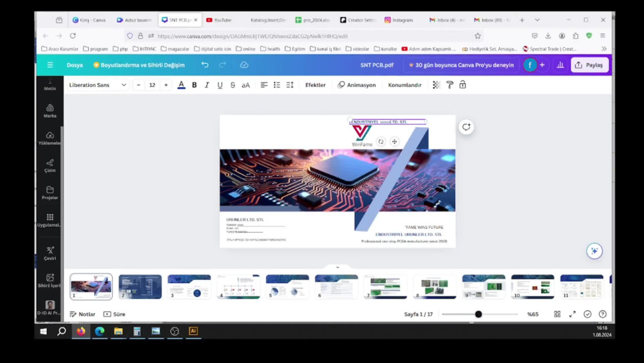Toggle bold formatting
The width and height of the screenshot is (644, 363).
pyautogui.click(x=194, y=85)
